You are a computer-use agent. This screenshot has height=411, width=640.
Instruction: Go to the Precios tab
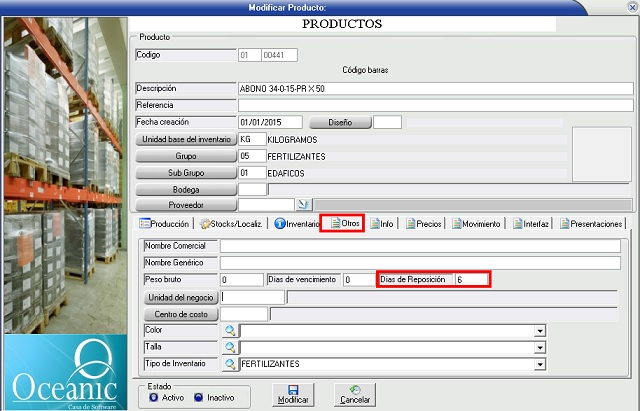(x=423, y=224)
